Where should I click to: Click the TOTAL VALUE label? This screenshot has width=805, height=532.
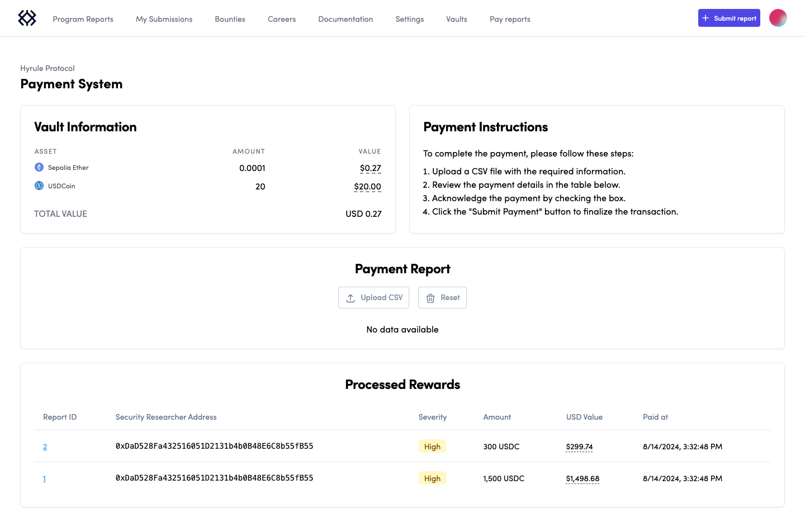click(x=60, y=213)
